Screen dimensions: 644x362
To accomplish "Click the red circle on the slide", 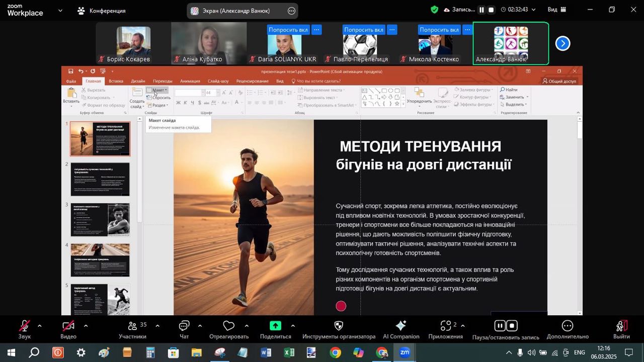I will click(x=341, y=306).
